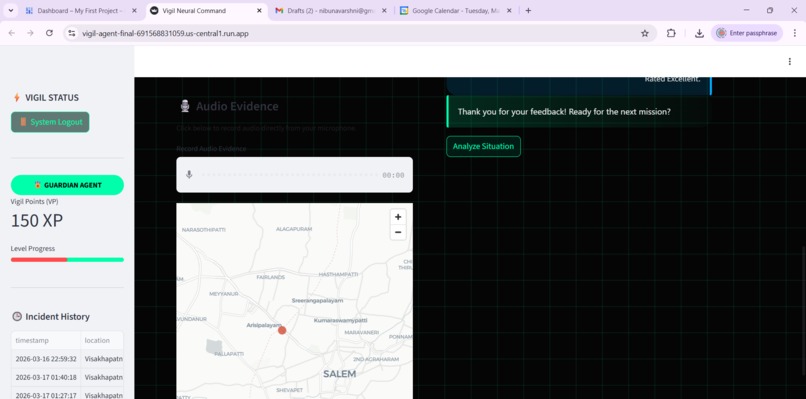Click the location column header
Viewport: 806px width, 399px height.
[x=102, y=340]
